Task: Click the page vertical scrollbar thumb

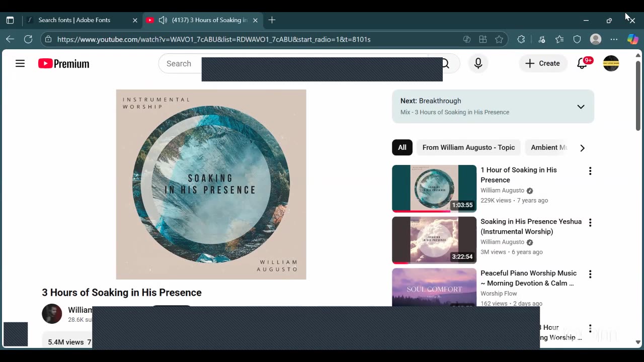Action: point(638,96)
